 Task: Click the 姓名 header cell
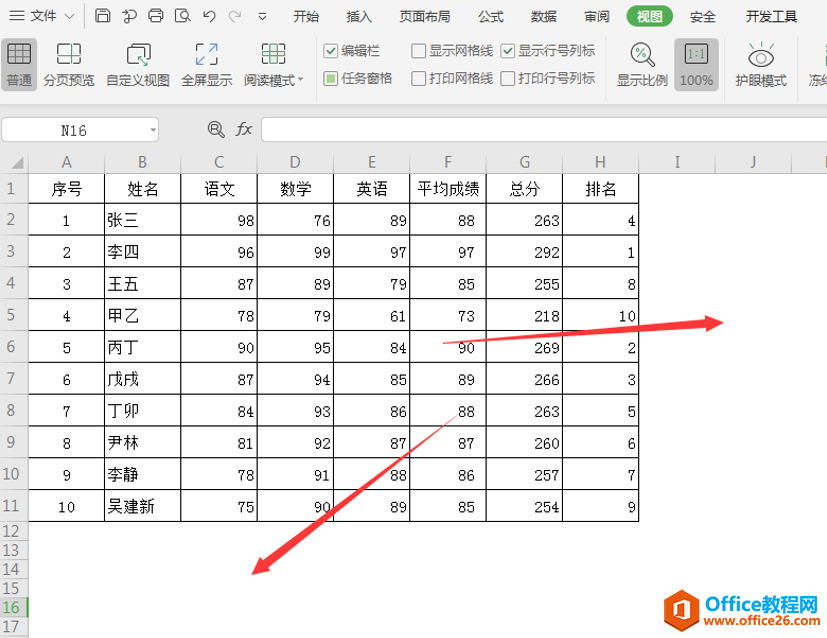tap(142, 188)
